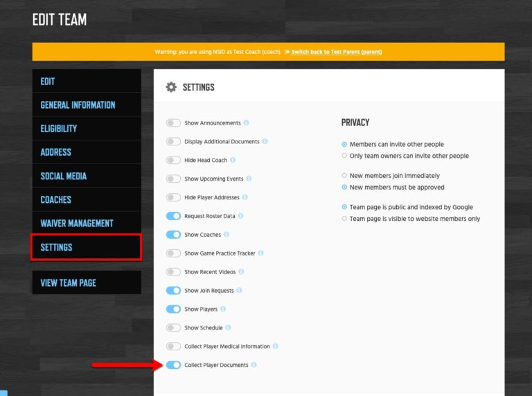
Task: Click info icon beside Display Additional Documents
Action: click(x=265, y=141)
